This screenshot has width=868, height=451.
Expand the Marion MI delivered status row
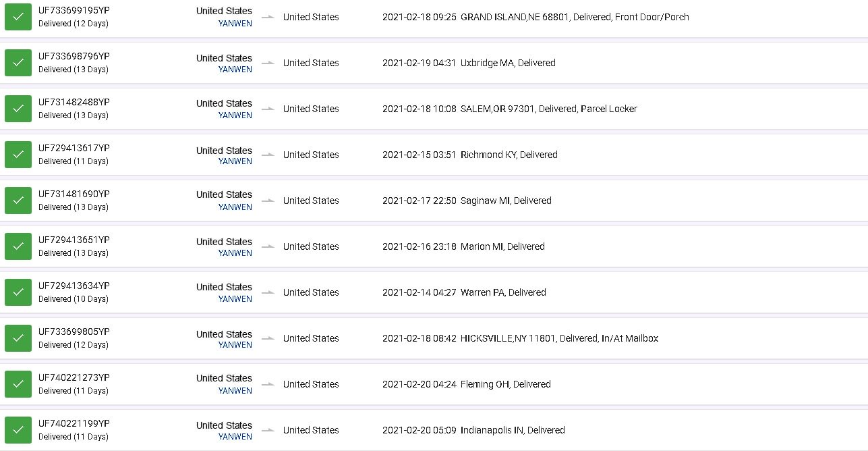(434, 246)
